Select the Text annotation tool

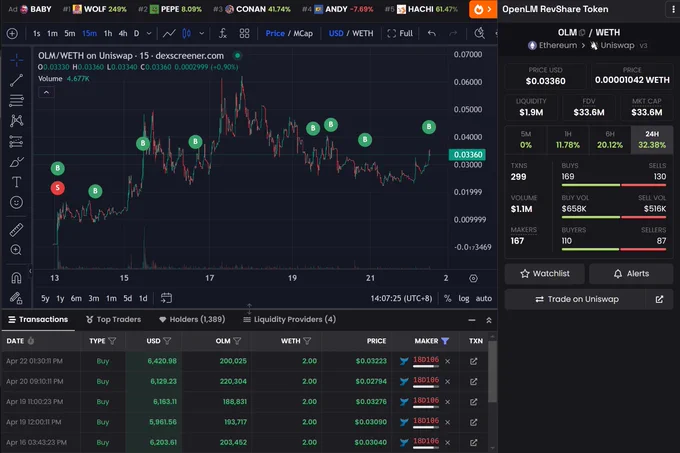[16, 182]
